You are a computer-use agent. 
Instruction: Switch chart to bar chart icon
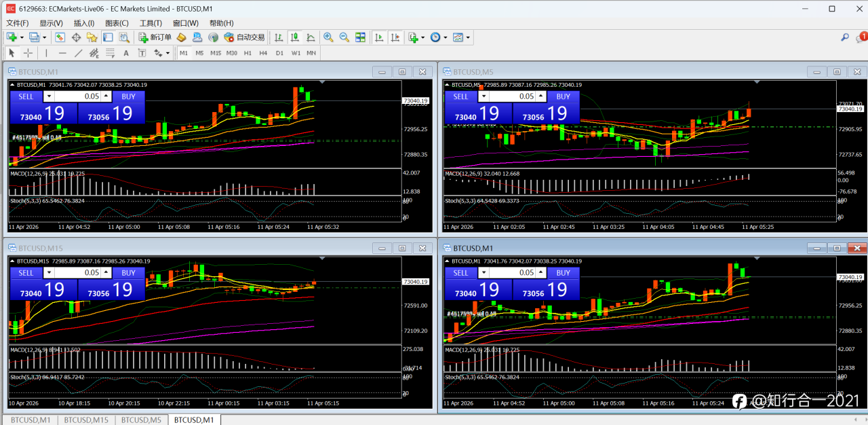pos(279,37)
